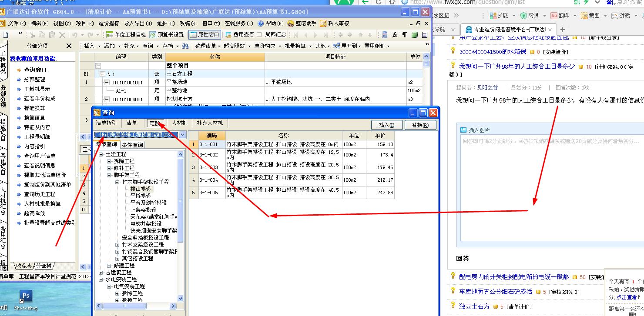The width and height of the screenshot is (644, 316).
Task: Open a new browser tab with plus
Action: point(563,30)
